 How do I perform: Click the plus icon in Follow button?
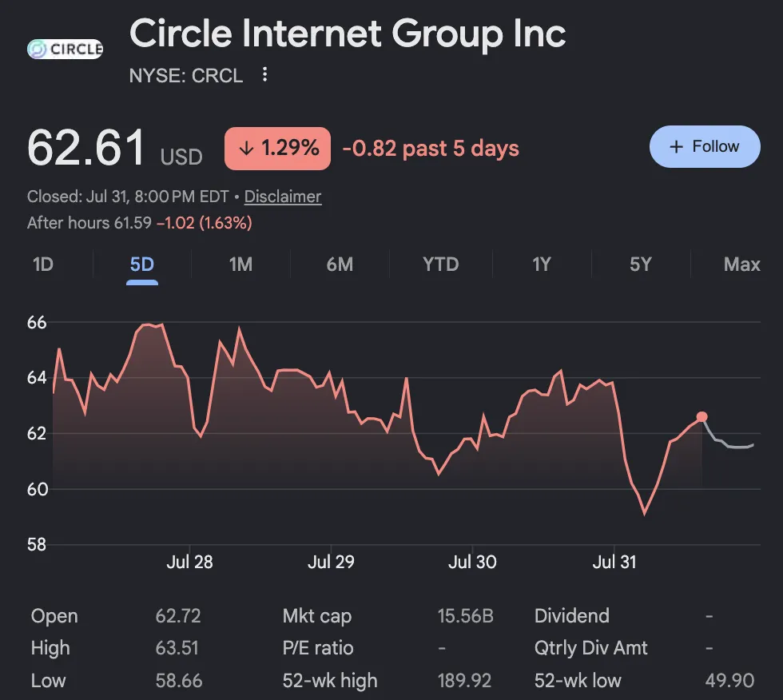[676, 147]
